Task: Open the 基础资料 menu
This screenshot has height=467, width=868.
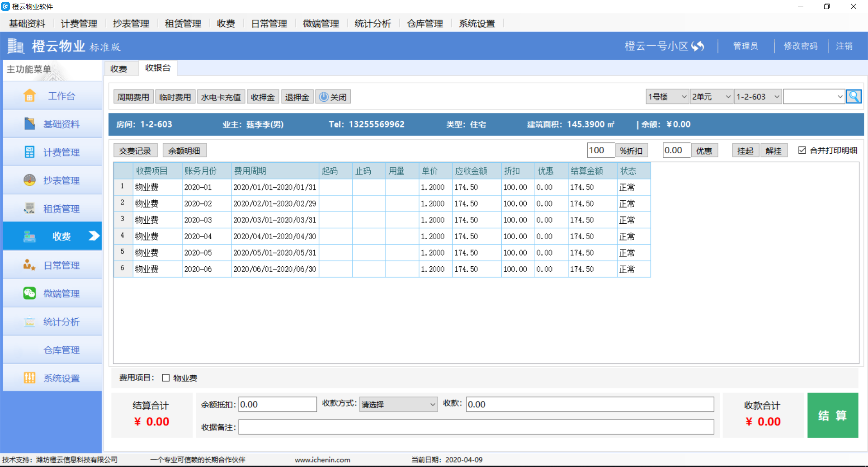Action: pos(27,24)
